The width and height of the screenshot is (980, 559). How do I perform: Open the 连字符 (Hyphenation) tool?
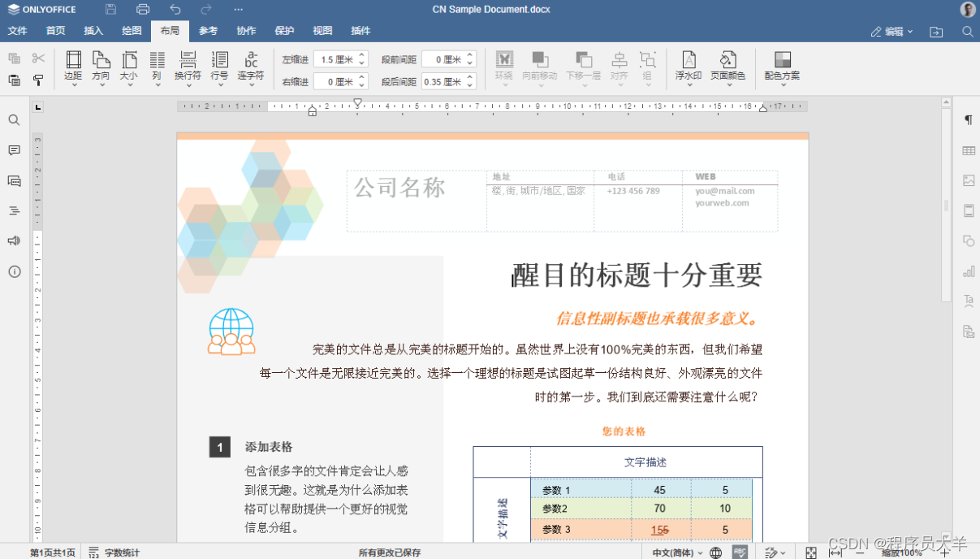point(251,67)
